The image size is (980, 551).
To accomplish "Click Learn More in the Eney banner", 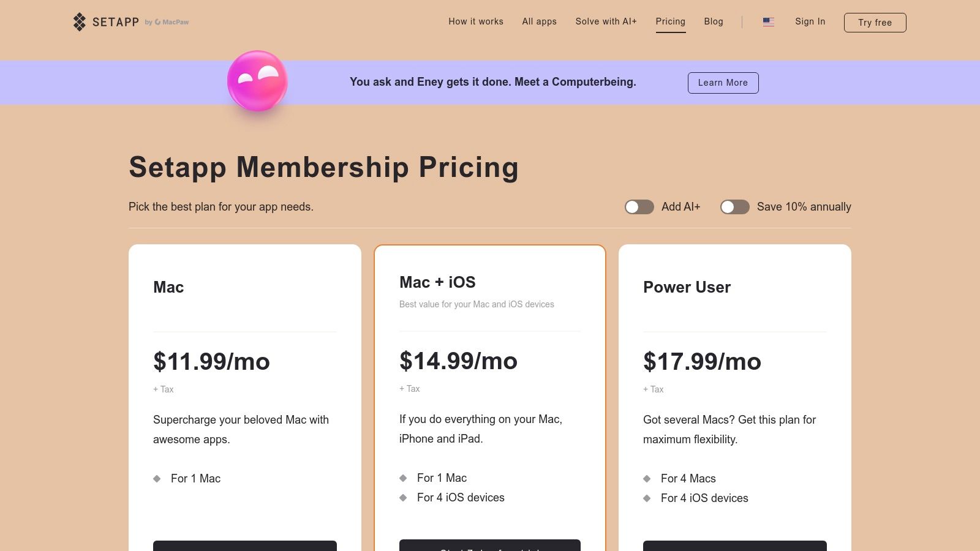I will (723, 83).
